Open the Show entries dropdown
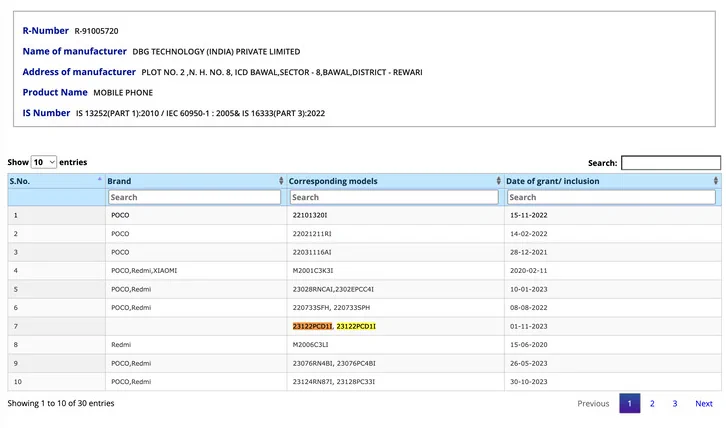Image resolution: width=726 pixels, height=428 pixels. pyautogui.click(x=44, y=162)
